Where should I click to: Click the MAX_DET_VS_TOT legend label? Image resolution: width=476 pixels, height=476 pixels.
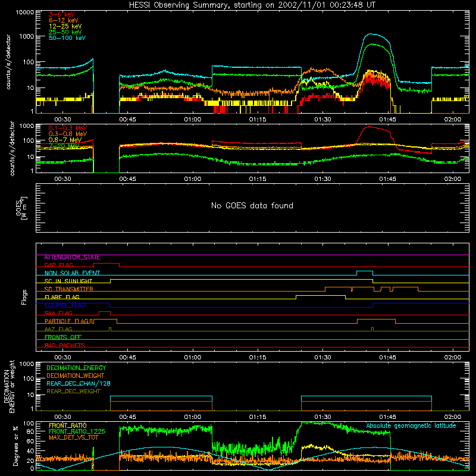(x=73, y=437)
